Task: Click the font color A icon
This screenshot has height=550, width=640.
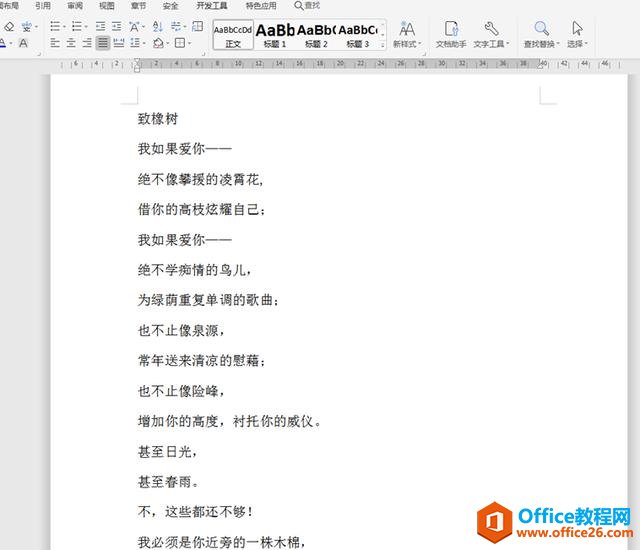Action: [2, 43]
